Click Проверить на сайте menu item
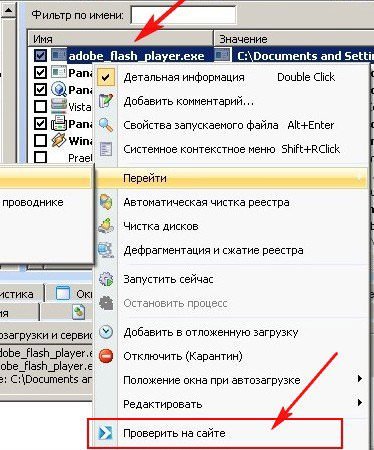374x450 pixels. 232,433
